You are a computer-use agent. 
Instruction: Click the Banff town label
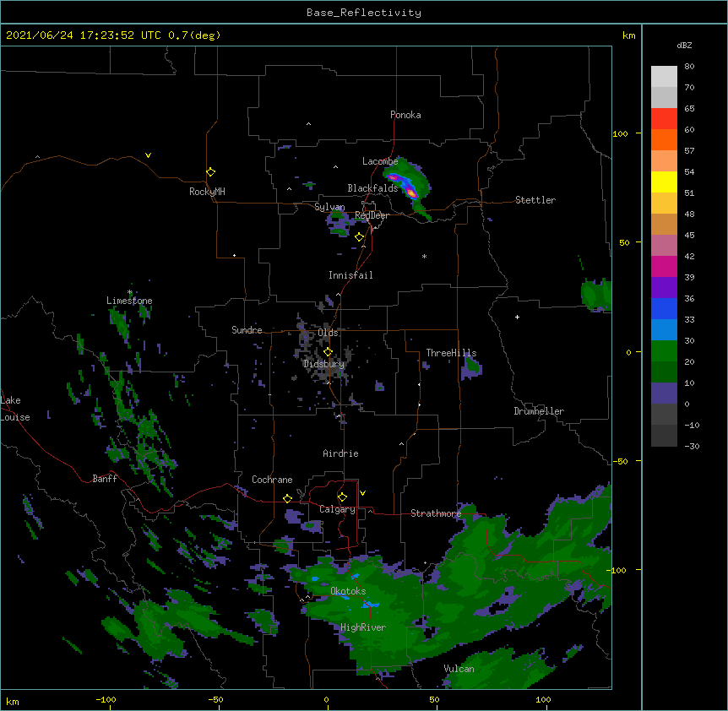(x=105, y=479)
